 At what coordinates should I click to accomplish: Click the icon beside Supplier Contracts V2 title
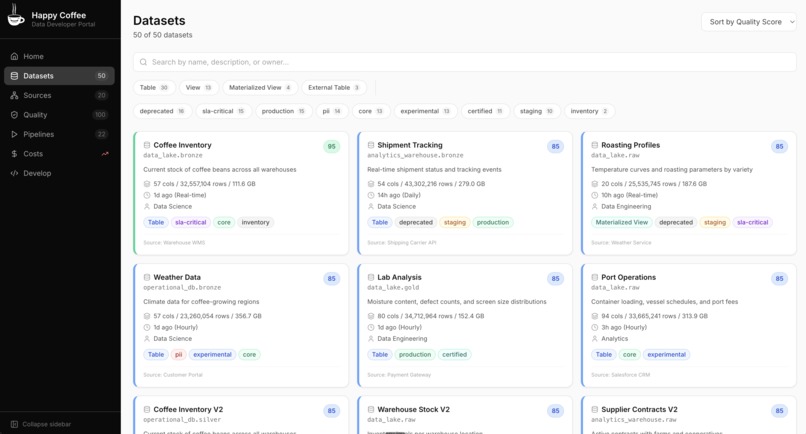[x=595, y=409]
